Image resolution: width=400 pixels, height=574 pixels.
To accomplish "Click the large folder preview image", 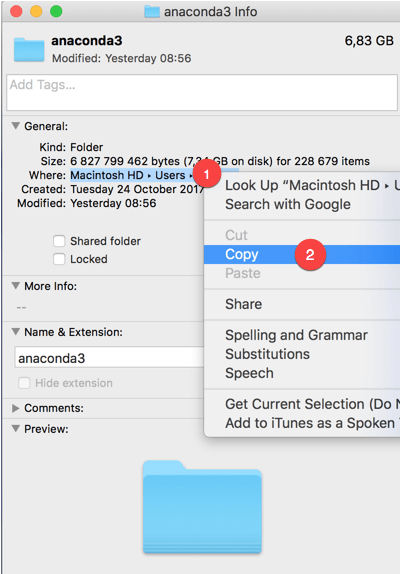I will [202, 506].
